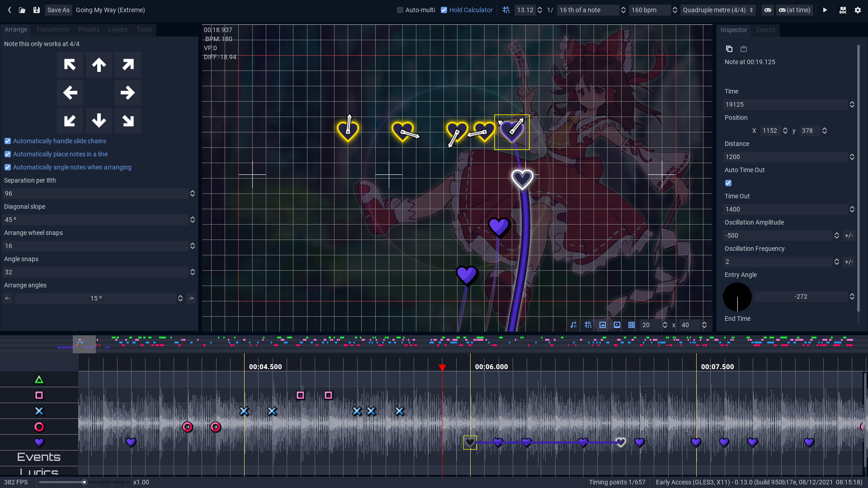Click the Entry Angle dial
This screenshot has height=488, width=868.
[737, 297]
